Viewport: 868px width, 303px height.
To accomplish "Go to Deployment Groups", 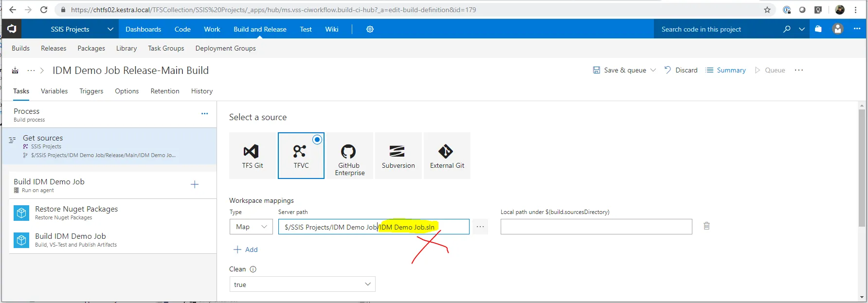I will pyautogui.click(x=225, y=48).
